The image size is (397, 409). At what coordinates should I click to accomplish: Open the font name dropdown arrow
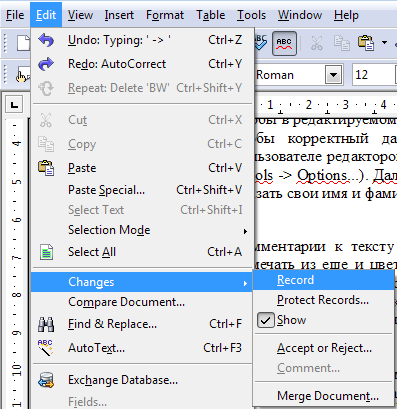[334, 75]
